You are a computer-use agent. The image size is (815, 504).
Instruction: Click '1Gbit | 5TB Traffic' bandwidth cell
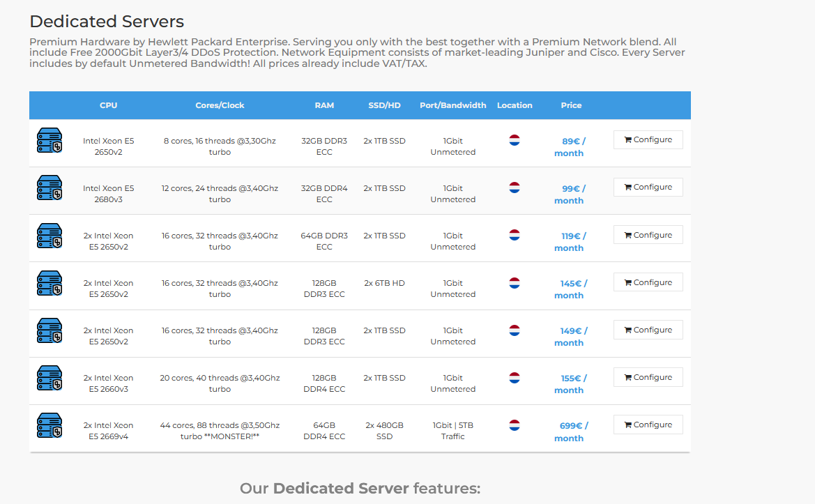coord(452,431)
